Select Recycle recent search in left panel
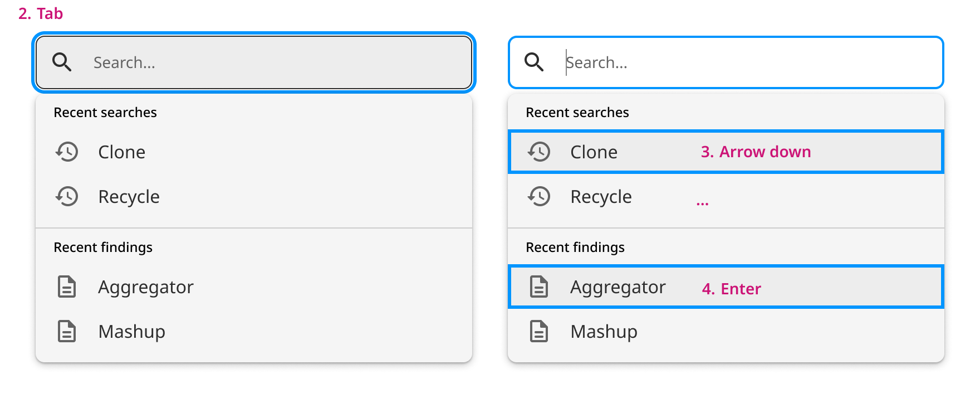The width and height of the screenshot is (980, 398). [x=254, y=196]
